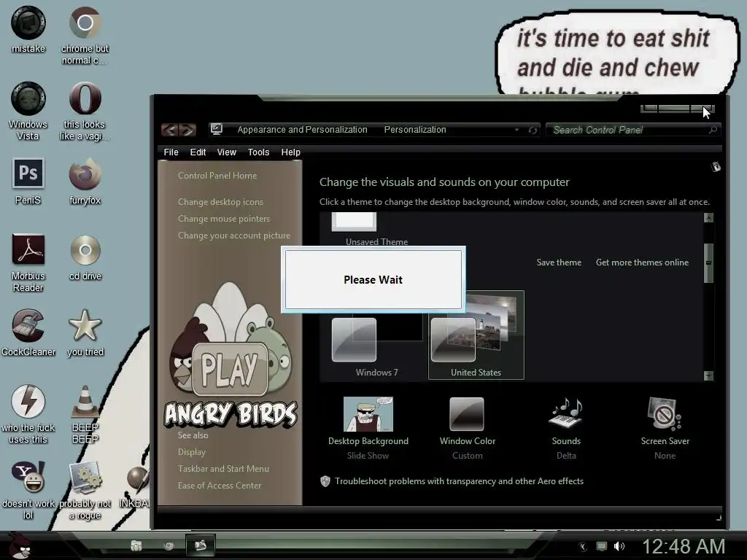The image size is (747, 560).
Task: Open 'Display' under See also
Action: coord(192,452)
